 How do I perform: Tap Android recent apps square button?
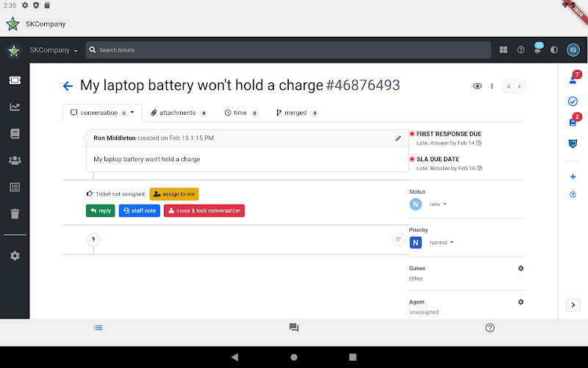tap(353, 357)
